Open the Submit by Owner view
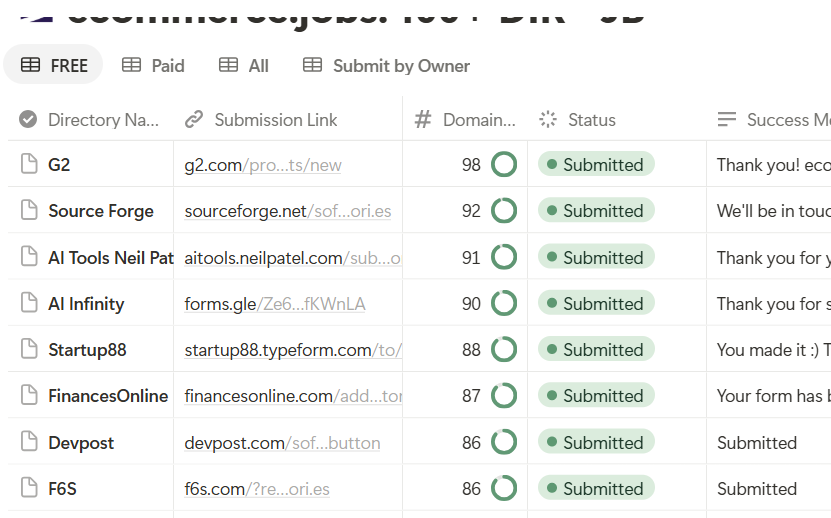The image size is (831, 518). 386,66
